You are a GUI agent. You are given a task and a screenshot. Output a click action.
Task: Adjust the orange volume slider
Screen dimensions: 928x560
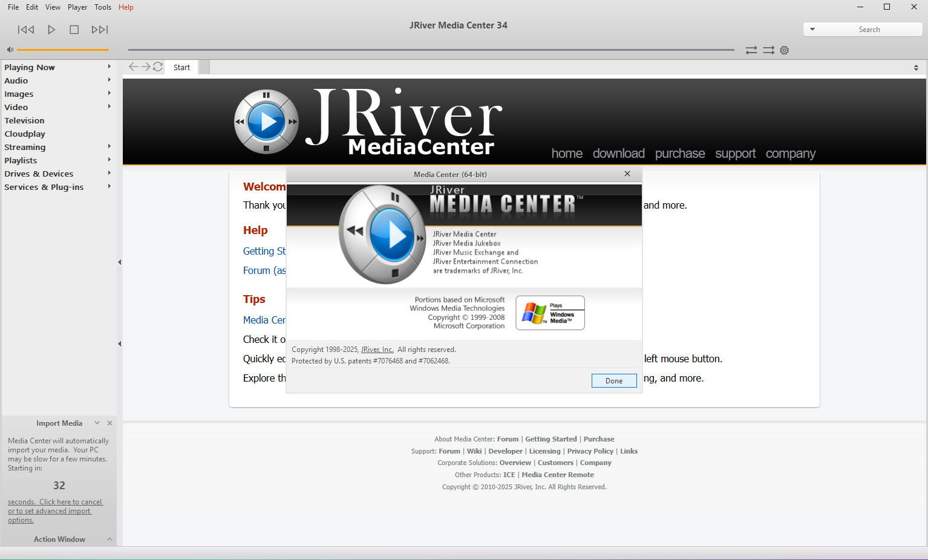[63, 50]
